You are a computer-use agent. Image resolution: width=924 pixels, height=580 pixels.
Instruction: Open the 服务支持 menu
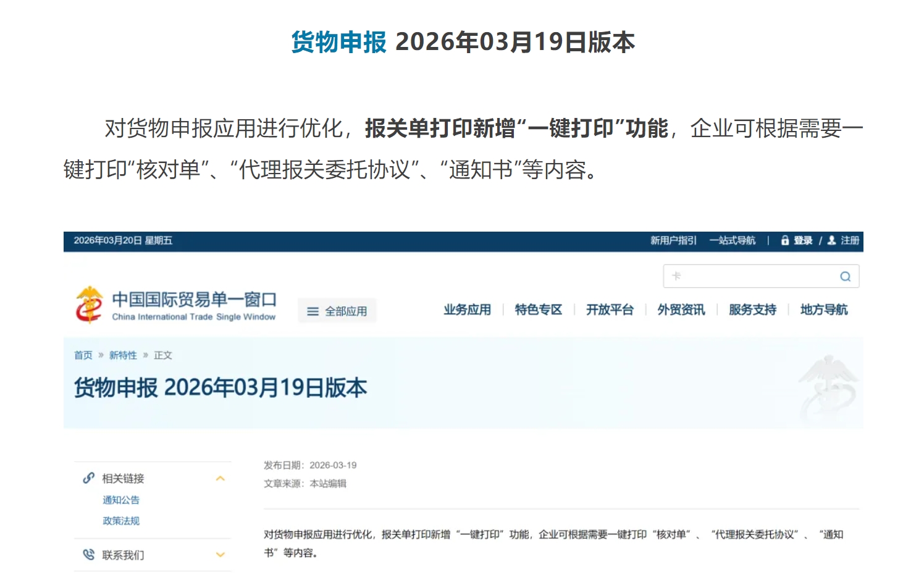point(752,310)
